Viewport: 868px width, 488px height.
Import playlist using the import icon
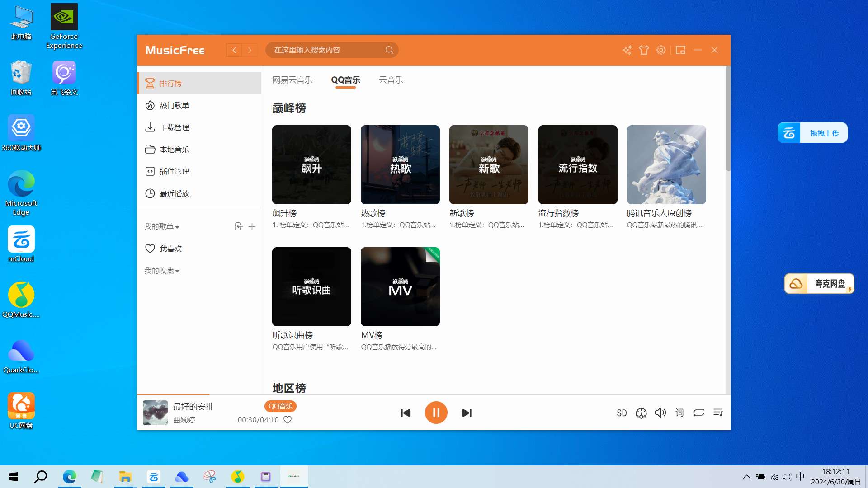click(x=239, y=226)
